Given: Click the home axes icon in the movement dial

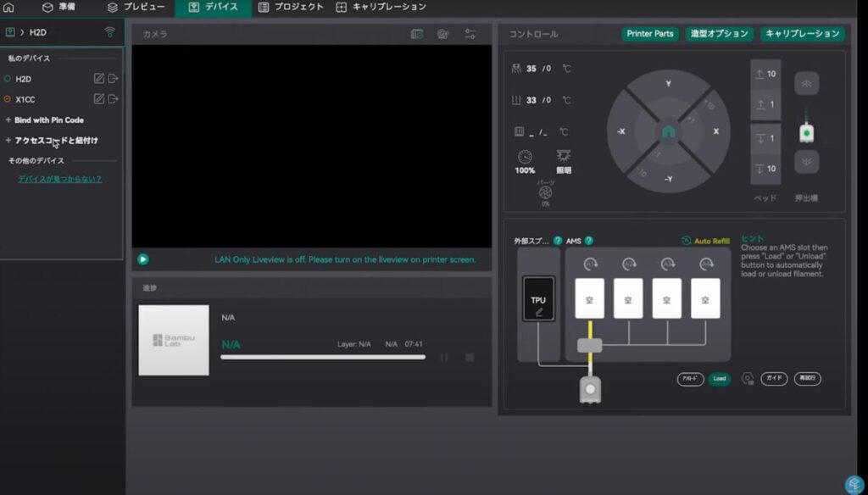Looking at the screenshot, I should tap(668, 132).
